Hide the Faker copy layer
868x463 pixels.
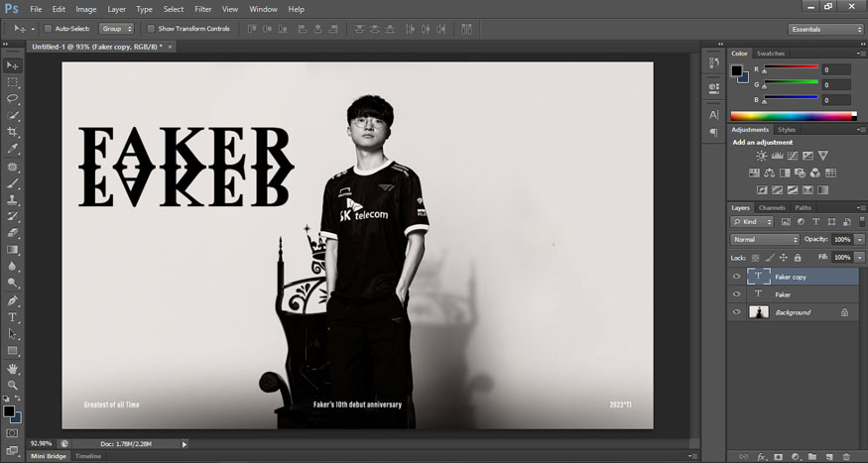click(x=736, y=277)
